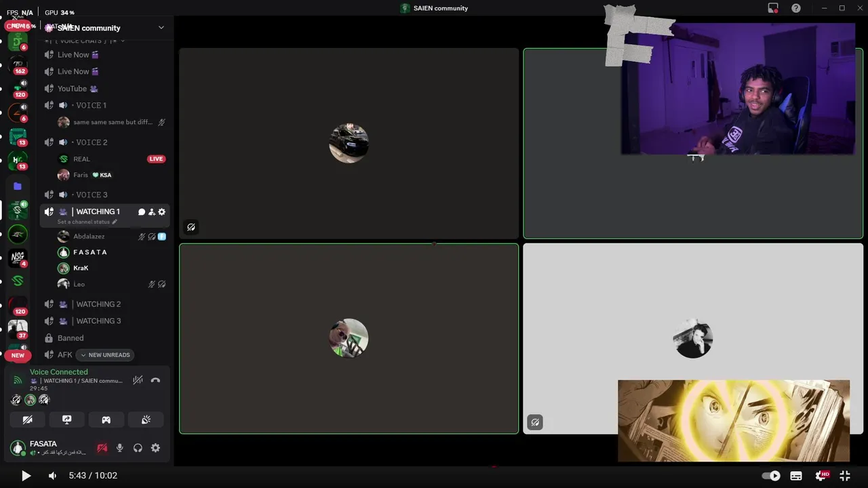Open the server folder icon in server list
Image resolution: width=868 pixels, height=488 pixels.
point(18,186)
